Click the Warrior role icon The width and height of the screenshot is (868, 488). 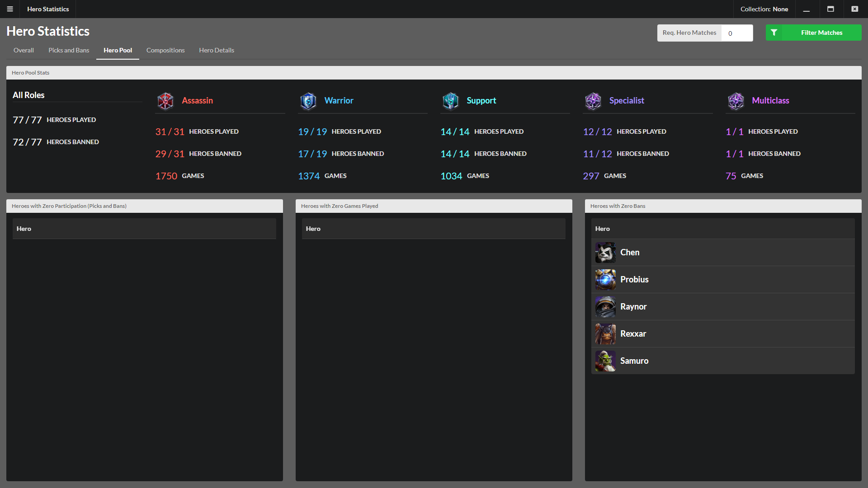click(307, 99)
